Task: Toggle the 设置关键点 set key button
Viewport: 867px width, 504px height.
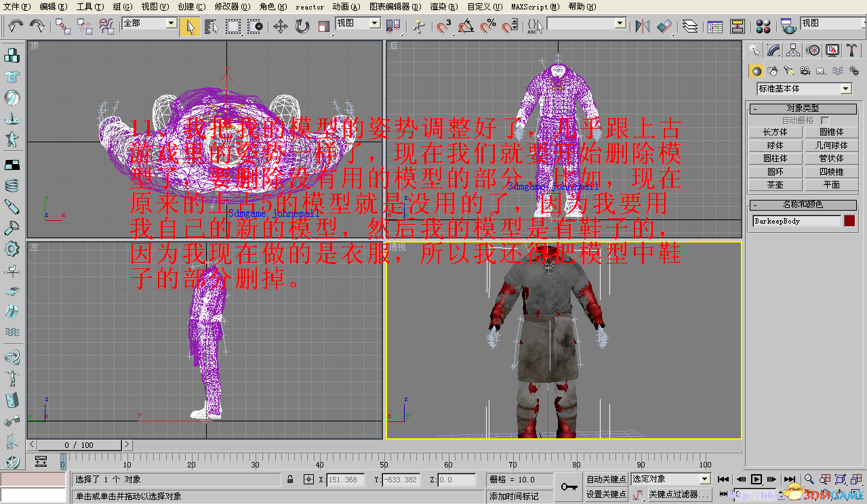Action: pyautogui.click(x=606, y=495)
